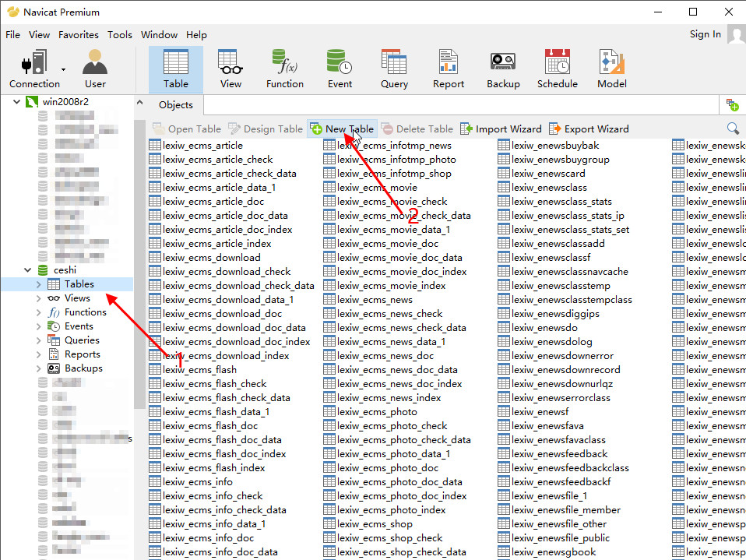The image size is (746, 560).
Task: Collapse the ceshi database node
Action: click(x=27, y=270)
